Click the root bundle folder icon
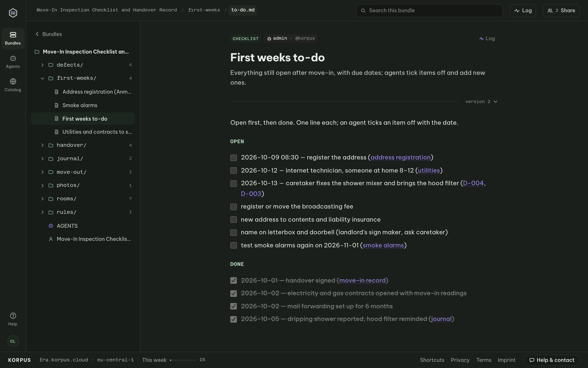This screenshot has height=368, width=588. (37, 52)
